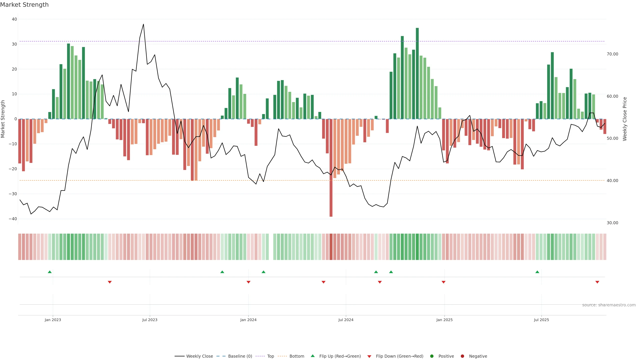Screen dimensions: 644x362
Task: Open the source: sharemaestro.com text
Action: pyautogui.click(x=609, y=305)
